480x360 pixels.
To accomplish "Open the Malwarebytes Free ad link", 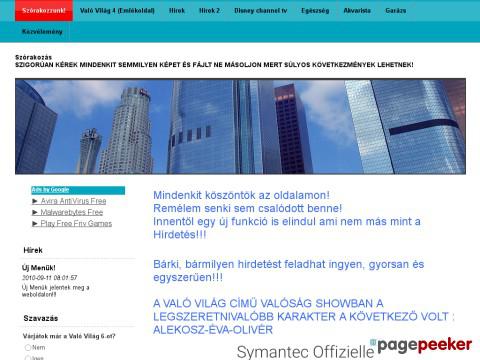I will [72, 212].
